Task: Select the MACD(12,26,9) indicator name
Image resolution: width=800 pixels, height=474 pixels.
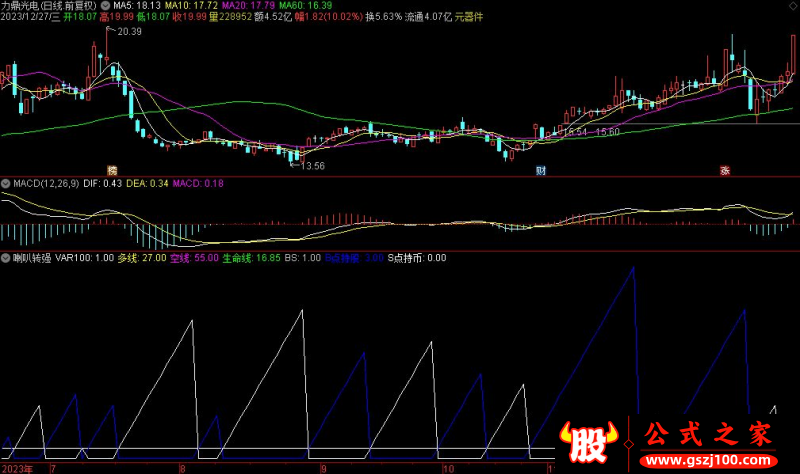Action: 46,183
